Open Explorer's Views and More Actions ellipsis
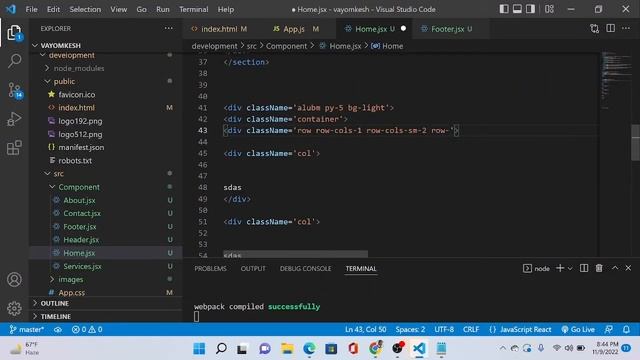Image resolution: width=640 pixels, height=360 pixels. tap(169, 28)
